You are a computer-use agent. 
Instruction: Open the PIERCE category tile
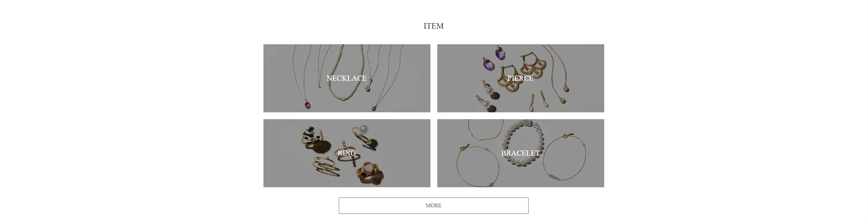pyautogui.click(x=520, y=78)
